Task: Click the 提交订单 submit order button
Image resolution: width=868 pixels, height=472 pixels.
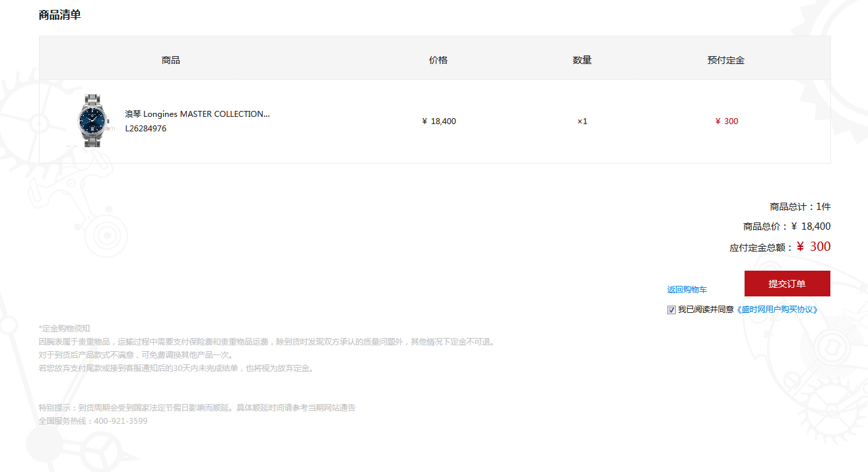Action: pyautogui.click(x=787, y=284)
